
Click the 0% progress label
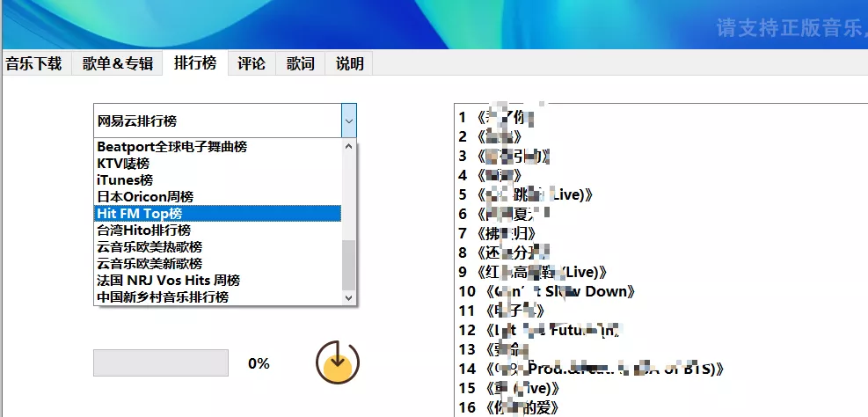click(x=259, y=363)
